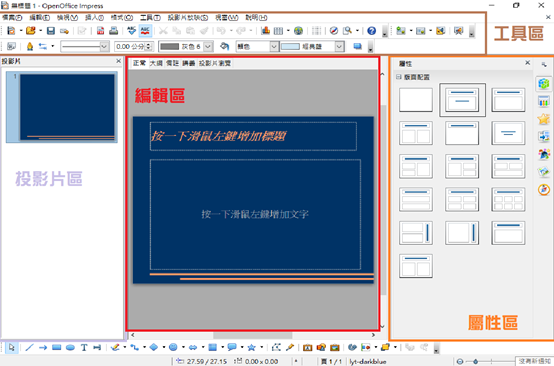Select the Stars shapes tool
Screen dimensions: 554x366
point(252,348)
